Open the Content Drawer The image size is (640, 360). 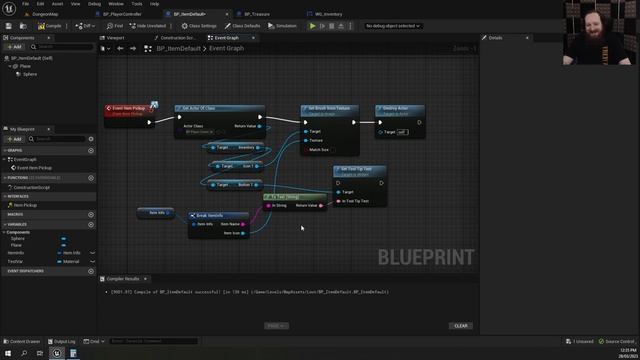(x=22, y=341)
